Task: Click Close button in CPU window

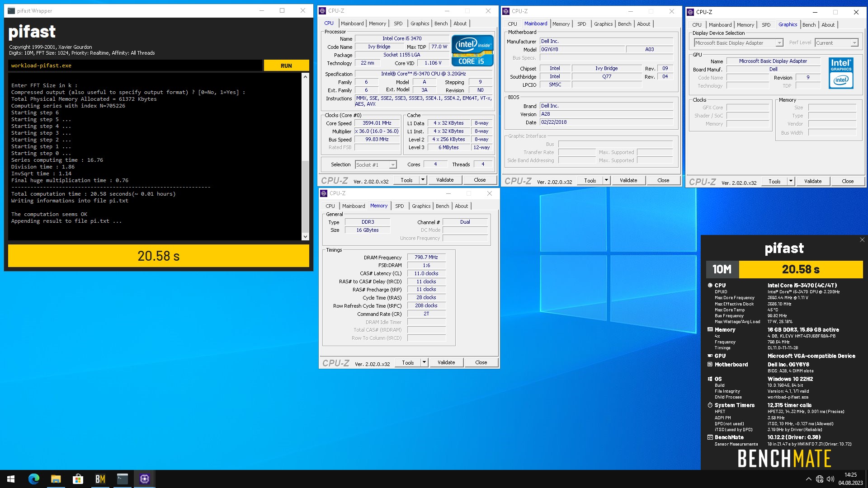Action: point(480,180)
